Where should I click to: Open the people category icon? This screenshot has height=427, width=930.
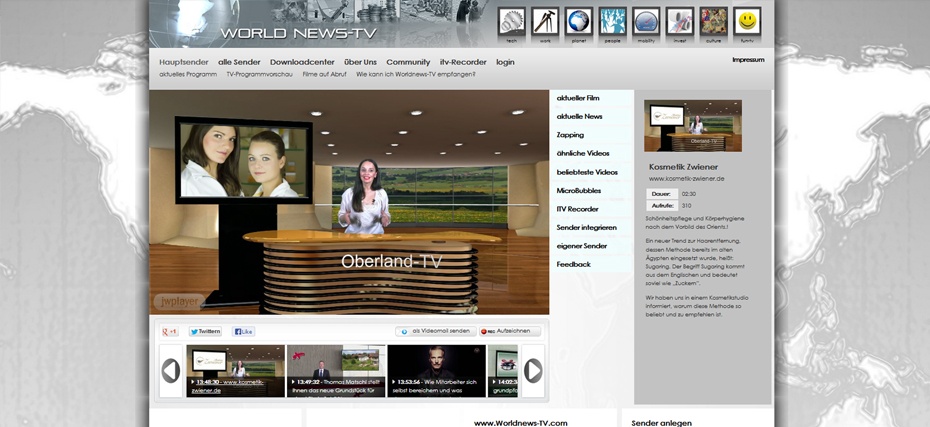613,21
